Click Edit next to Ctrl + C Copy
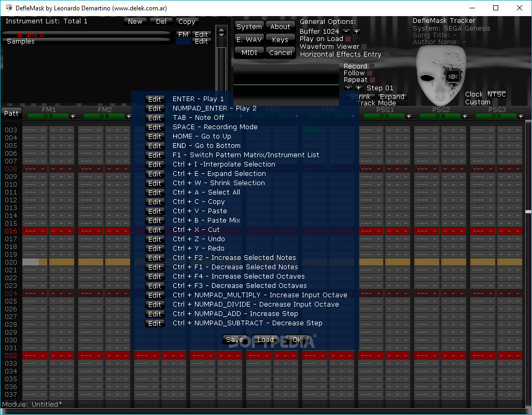This screenshot has height=415, width=532. pyautogui.click(x=155, y=202)
